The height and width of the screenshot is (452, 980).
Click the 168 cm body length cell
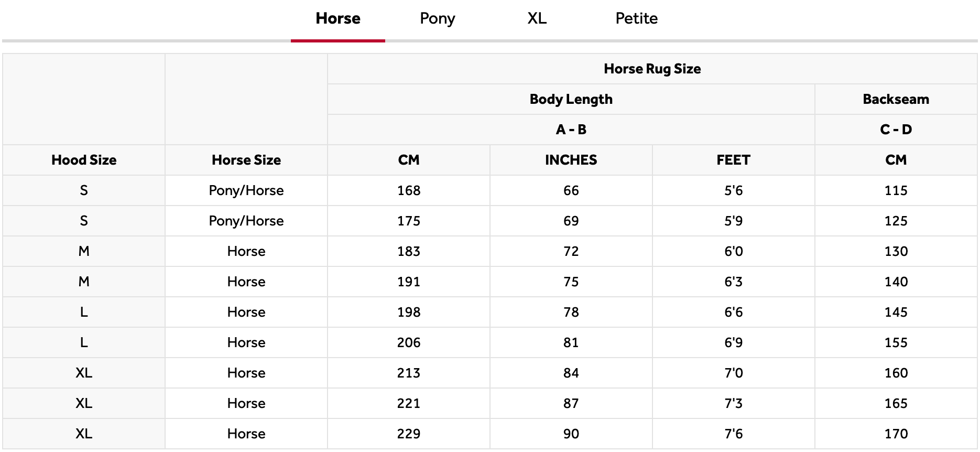pos(409,190)
